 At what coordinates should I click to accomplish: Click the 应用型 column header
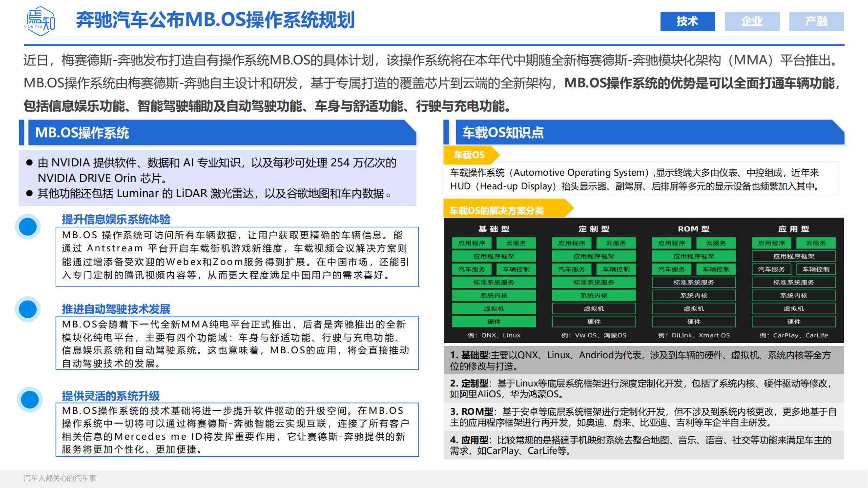pos(794,229)
